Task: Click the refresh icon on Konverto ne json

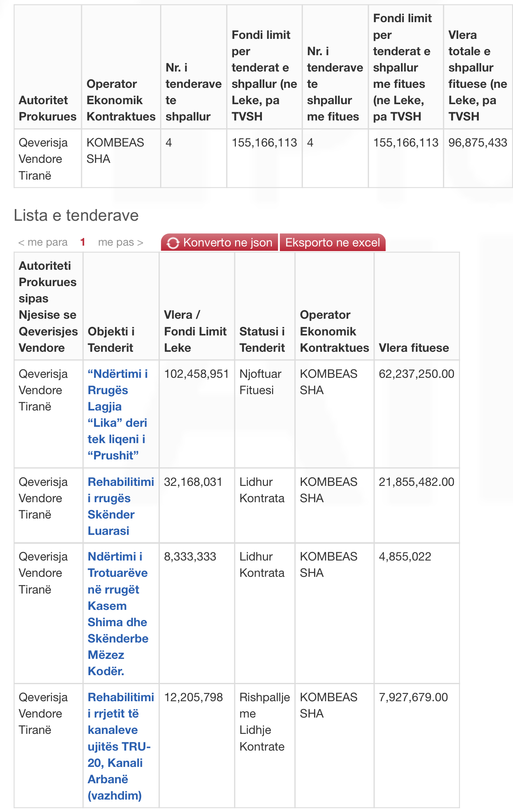Action: pos(173,243)
